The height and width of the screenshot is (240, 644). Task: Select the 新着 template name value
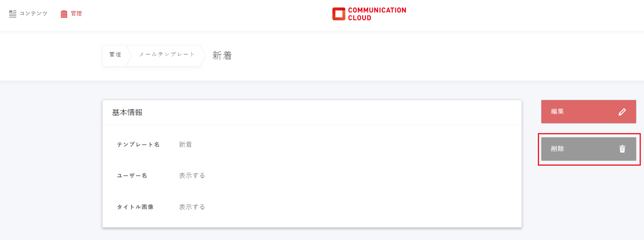coord(185,145)
